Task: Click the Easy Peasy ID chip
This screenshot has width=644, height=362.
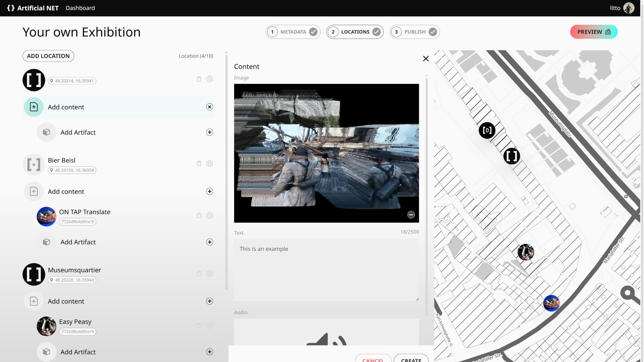Action: click(77, 332)
